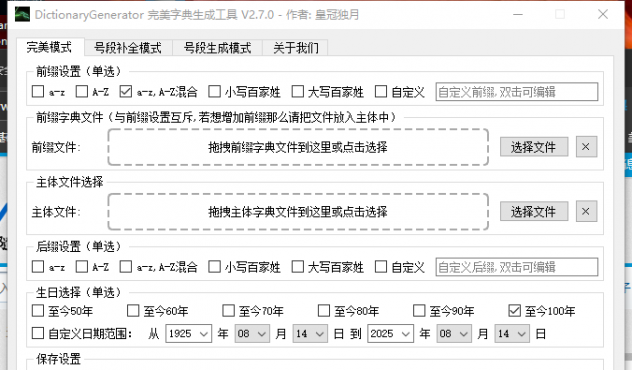Clear the 前缀文件 selection with X button

pos(586,147)
